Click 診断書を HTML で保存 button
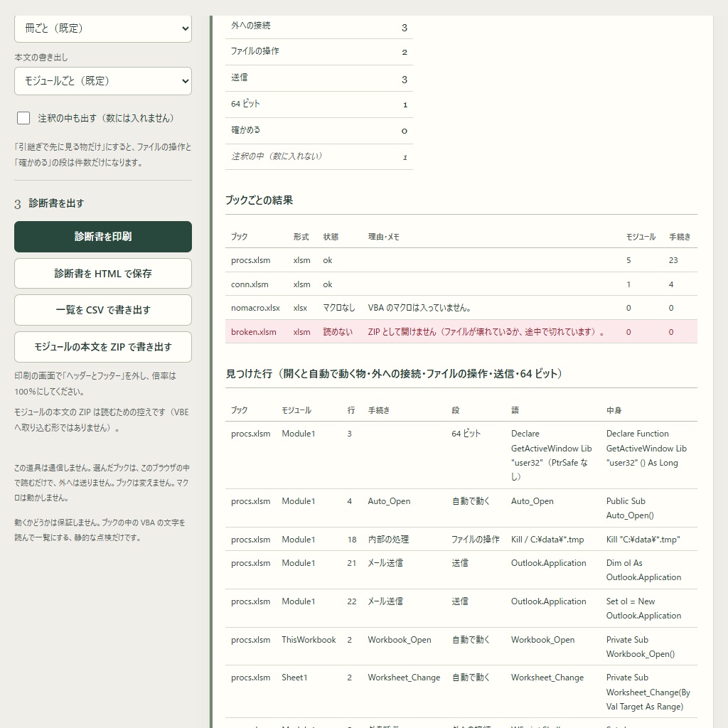Viewport: 728px width, 728px height. point(102,274)
